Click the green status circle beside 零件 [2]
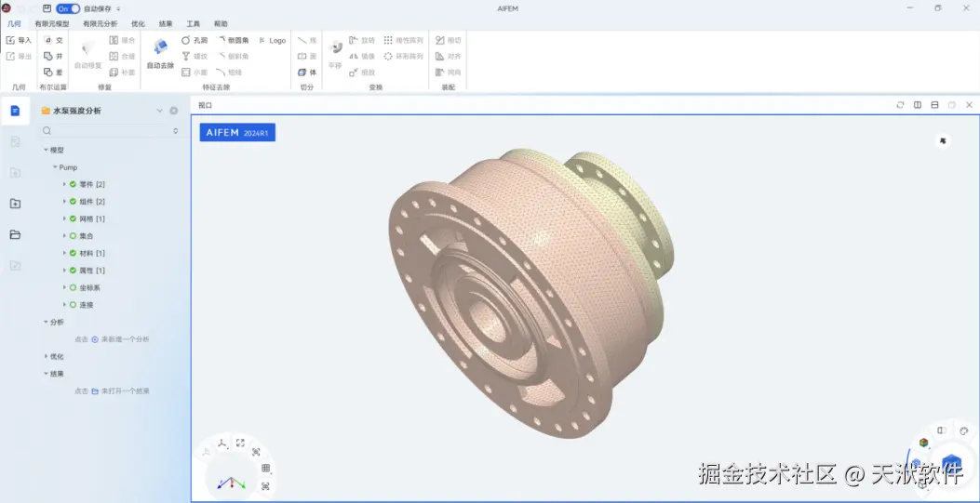 [74, 184]
